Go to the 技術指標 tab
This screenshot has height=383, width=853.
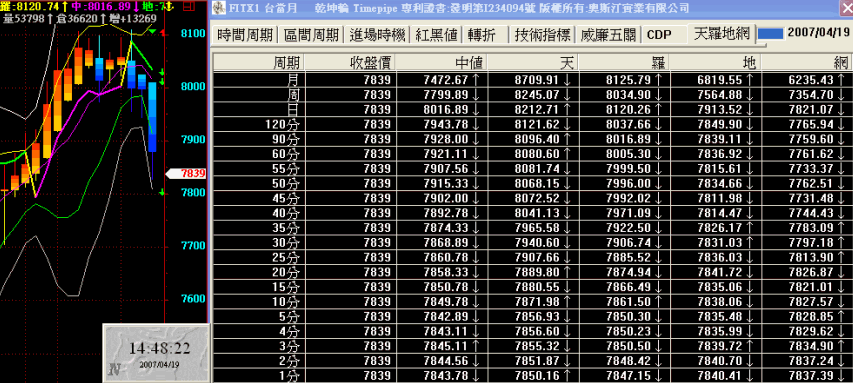coord(542,35)
